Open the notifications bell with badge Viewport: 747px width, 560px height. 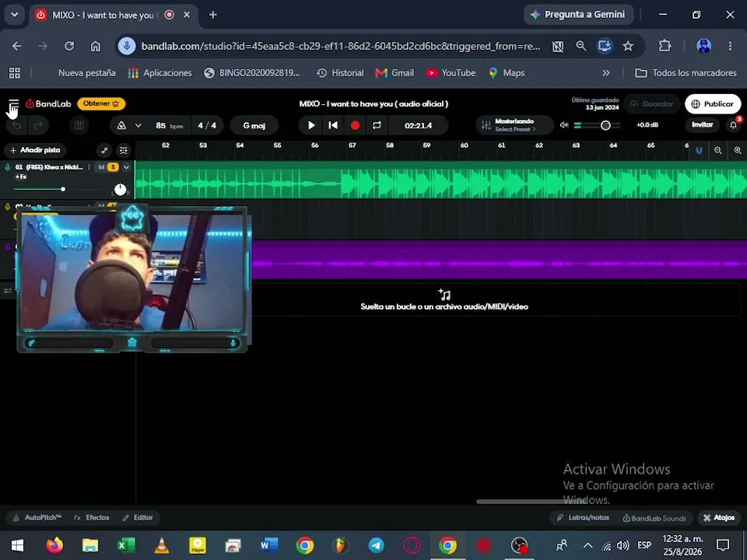[734, 124]
